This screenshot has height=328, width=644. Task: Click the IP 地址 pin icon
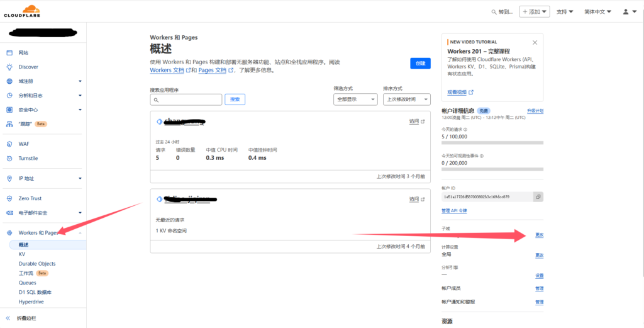tap(9, 179)
